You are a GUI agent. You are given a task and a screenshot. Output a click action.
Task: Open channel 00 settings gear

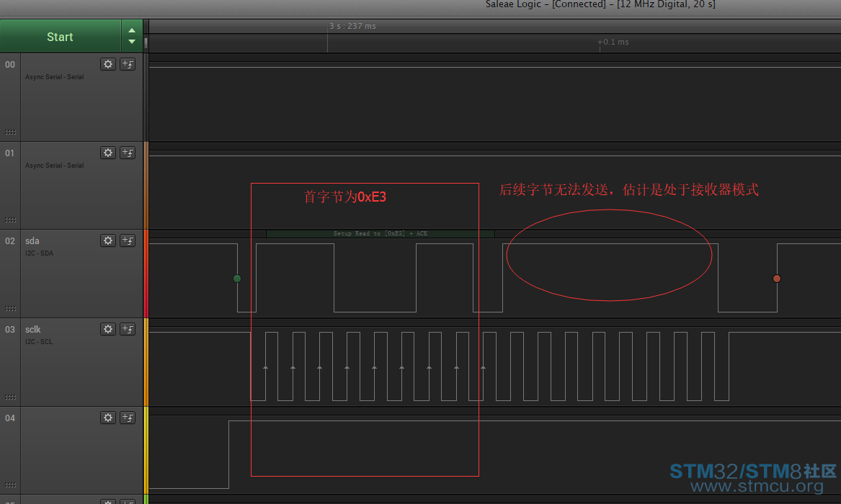click(108, 64)
